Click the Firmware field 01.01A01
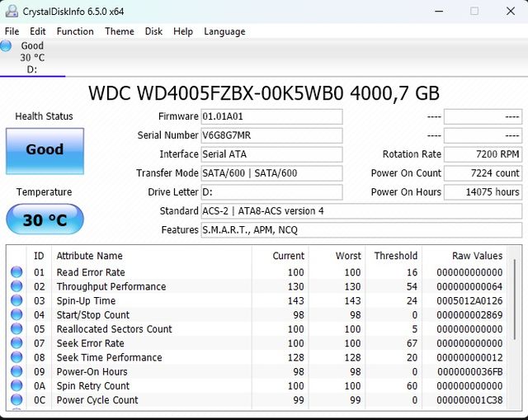The height and width of the screenshot is (420, 528). [x=271, y=116]
